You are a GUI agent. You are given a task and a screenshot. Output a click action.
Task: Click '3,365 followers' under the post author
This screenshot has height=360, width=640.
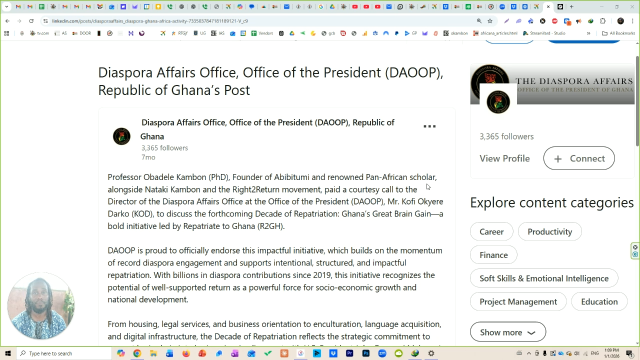(164, 148)
